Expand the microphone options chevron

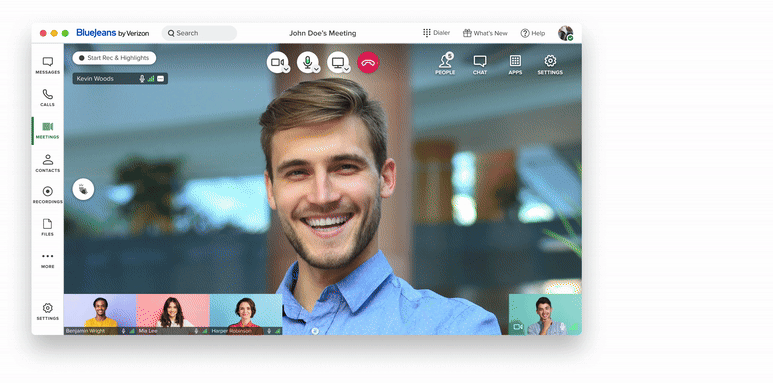[x=316, y=70]
